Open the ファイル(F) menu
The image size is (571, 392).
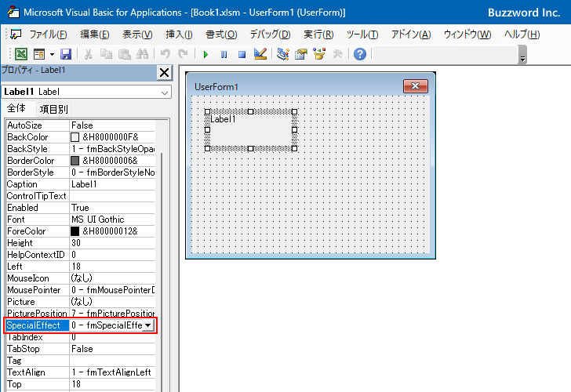click(x=48, y=34)
